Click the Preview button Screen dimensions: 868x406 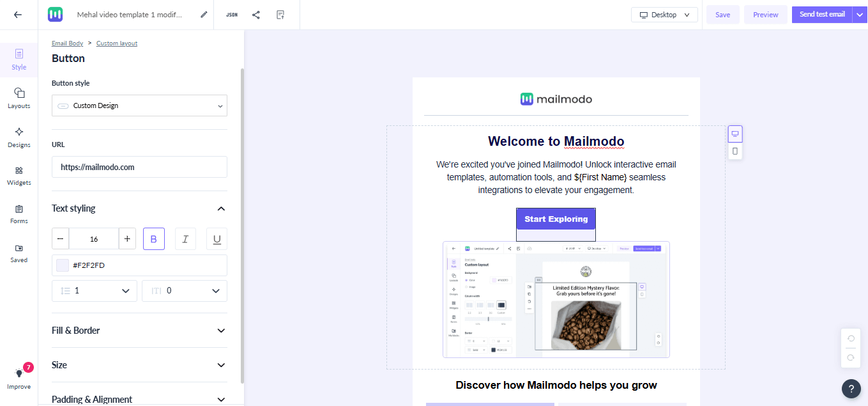[766, 15]
